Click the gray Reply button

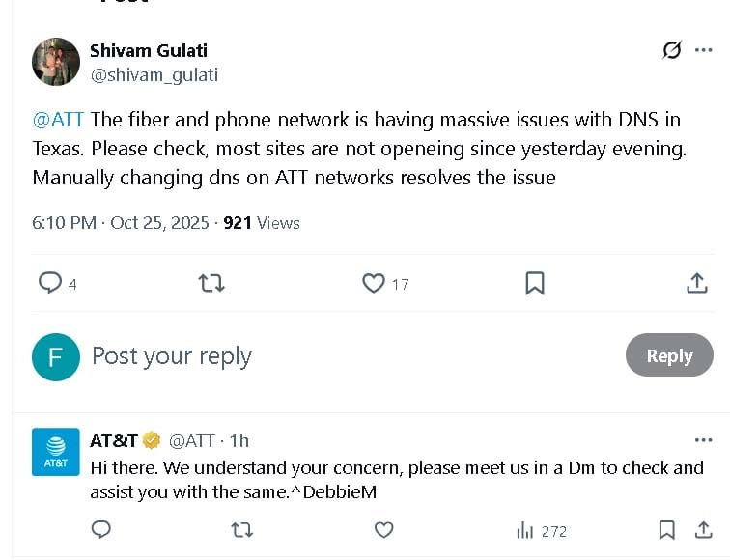point(669,355)
